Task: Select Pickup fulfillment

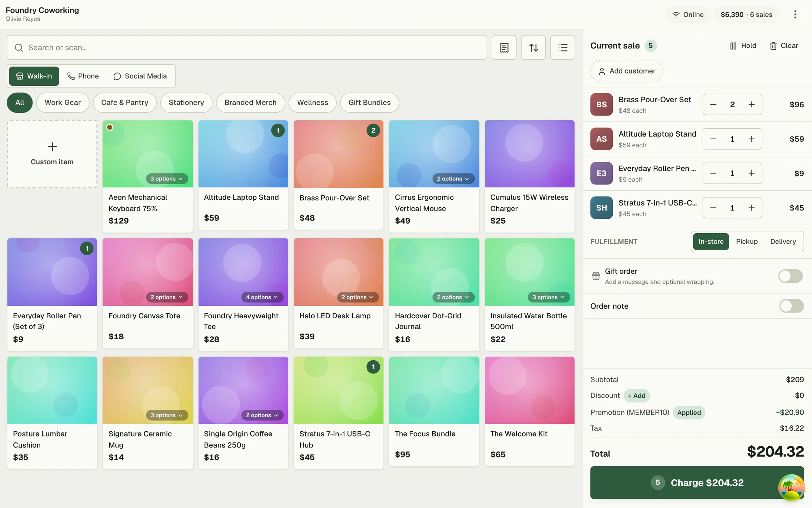Action: click(x=747, y=241)
